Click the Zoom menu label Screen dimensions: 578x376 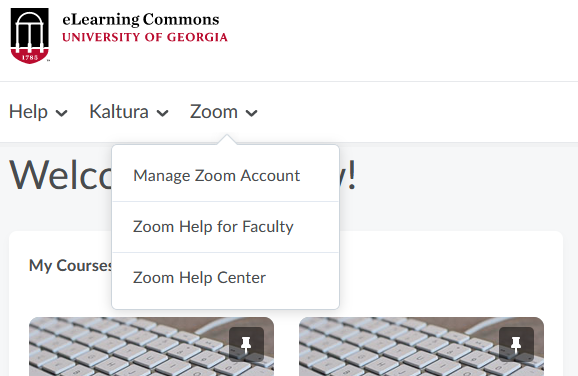[x=214, y=112]
